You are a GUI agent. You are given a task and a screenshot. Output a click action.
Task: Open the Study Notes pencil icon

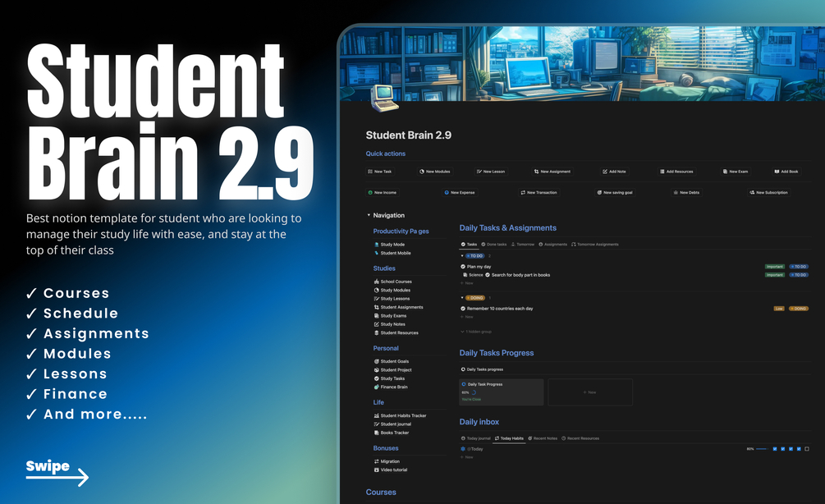click(x=376, y=324)
